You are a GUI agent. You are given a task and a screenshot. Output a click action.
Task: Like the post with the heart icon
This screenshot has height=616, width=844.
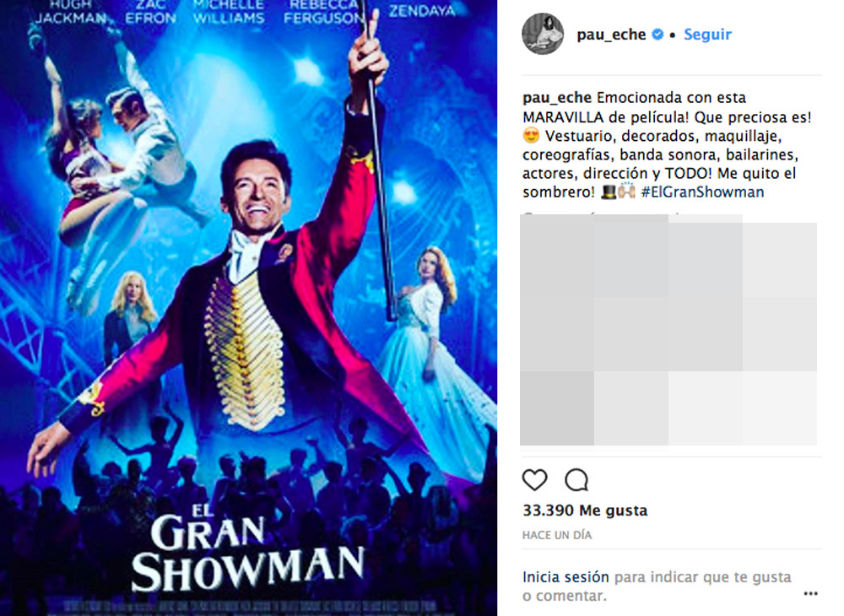point(534,479)
